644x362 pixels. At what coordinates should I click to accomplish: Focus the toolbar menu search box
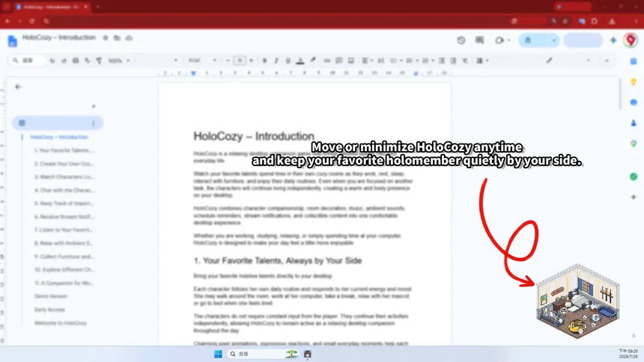(27, 61)
